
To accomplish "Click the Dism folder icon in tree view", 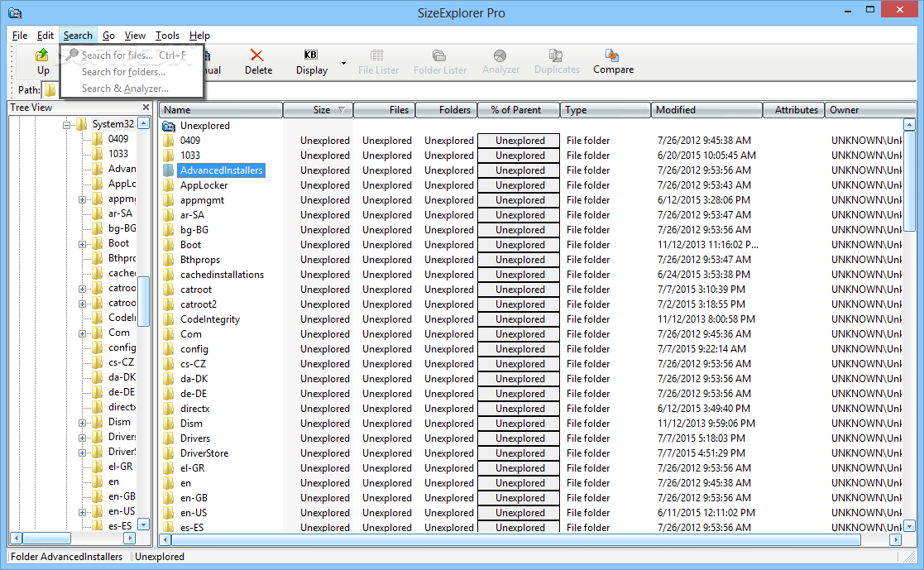I will [98, 421].
